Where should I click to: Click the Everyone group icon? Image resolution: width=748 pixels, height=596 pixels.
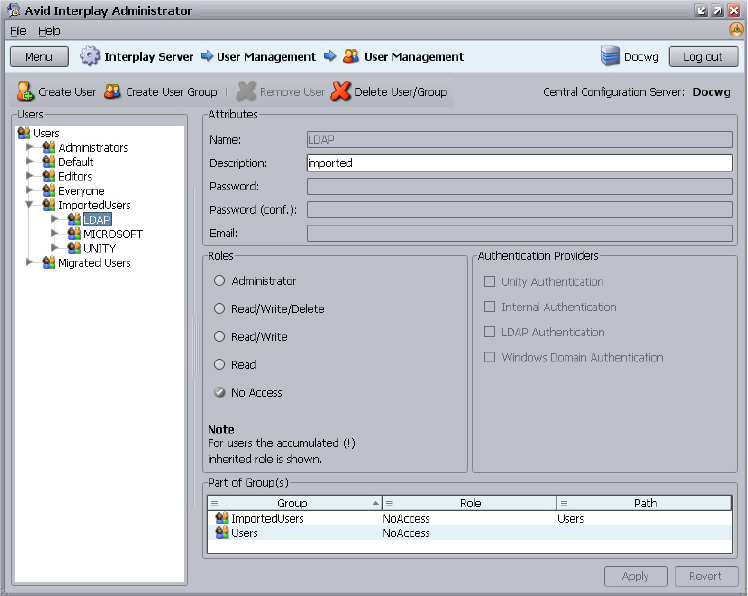point(49,190)
